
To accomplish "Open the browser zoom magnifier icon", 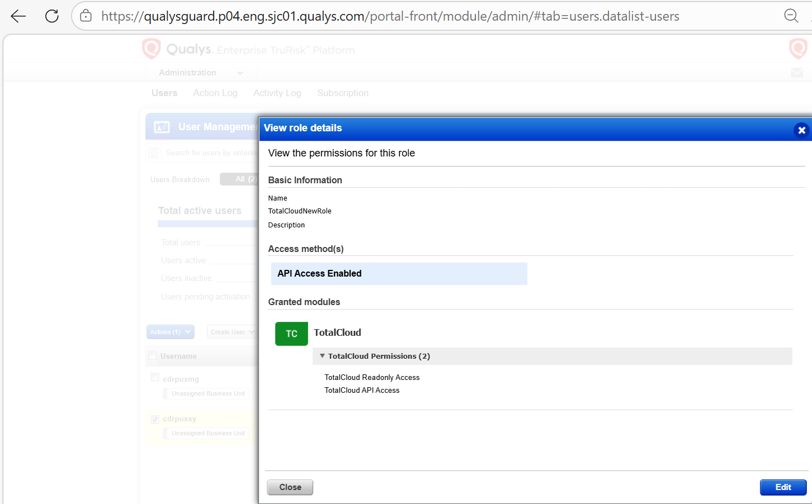I will click(x=791, y=16).
